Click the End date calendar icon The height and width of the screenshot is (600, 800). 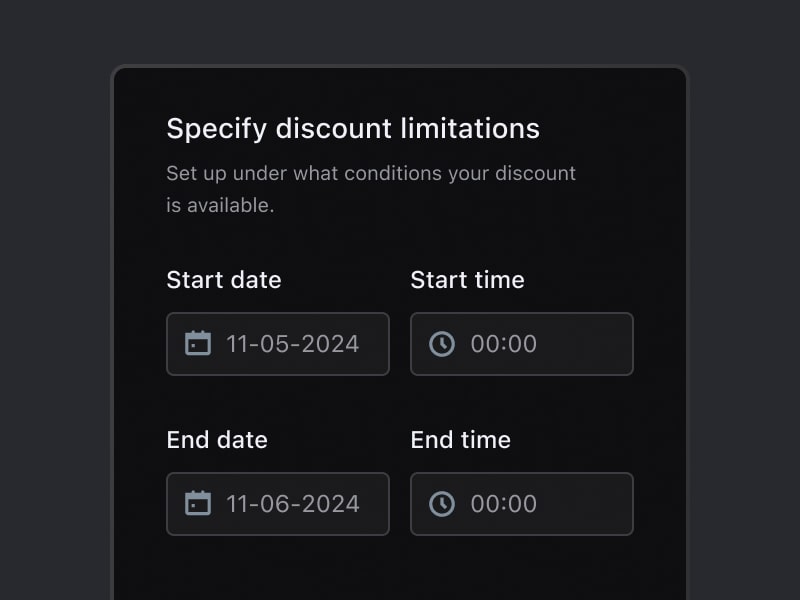pyautogui.click(x=198, y=504)
